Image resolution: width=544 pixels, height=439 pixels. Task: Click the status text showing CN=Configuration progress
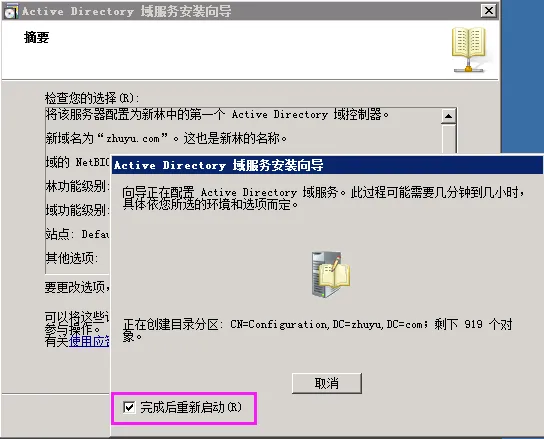tap(317, 330)
